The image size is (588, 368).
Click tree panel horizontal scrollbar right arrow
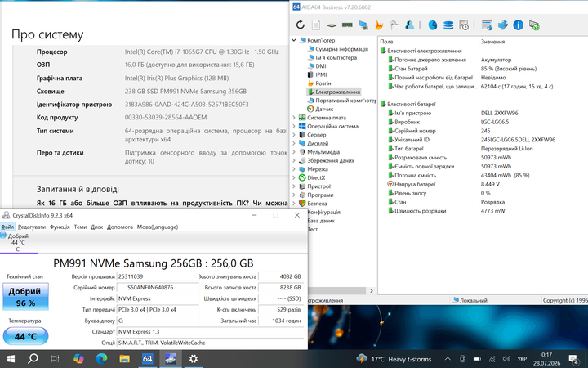point(372,290)
